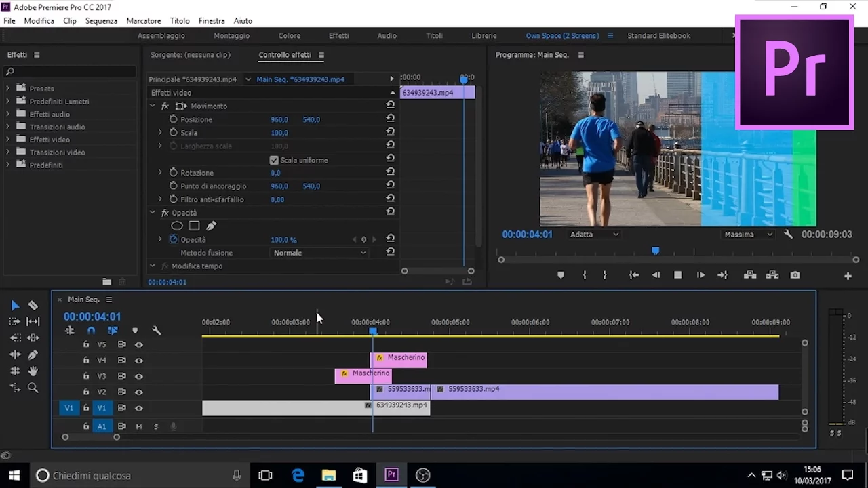Reset Posizione parameter

[390, 118]
